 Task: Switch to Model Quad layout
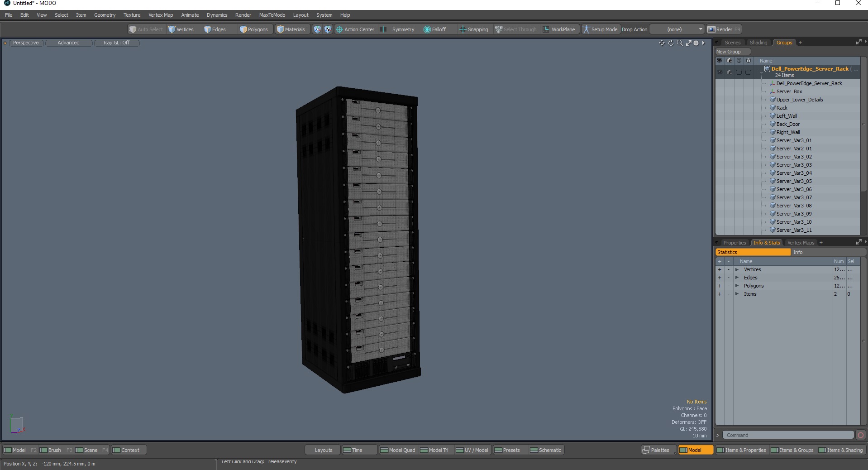[398, 450]
